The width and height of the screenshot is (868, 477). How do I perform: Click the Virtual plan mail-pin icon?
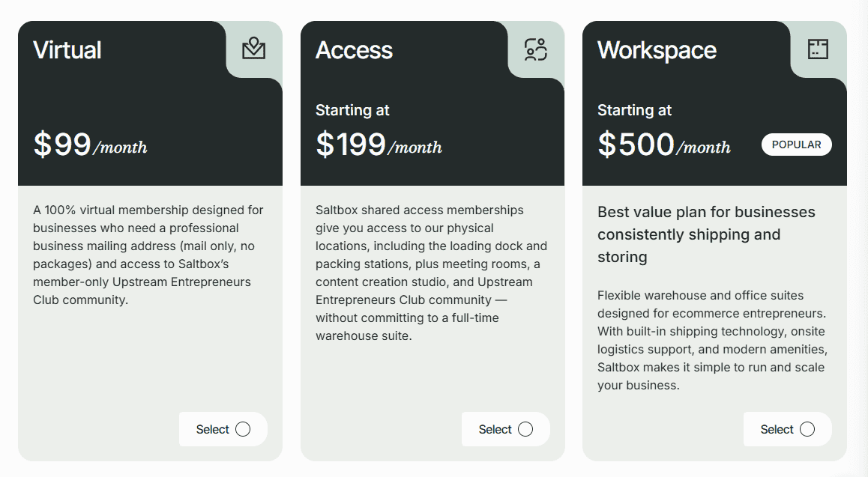coord(254,49)
